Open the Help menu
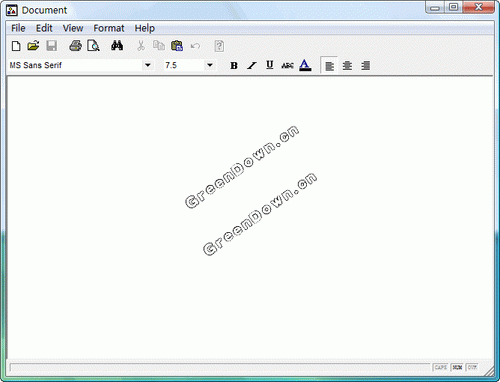The image size is (500, 382). 144,28
